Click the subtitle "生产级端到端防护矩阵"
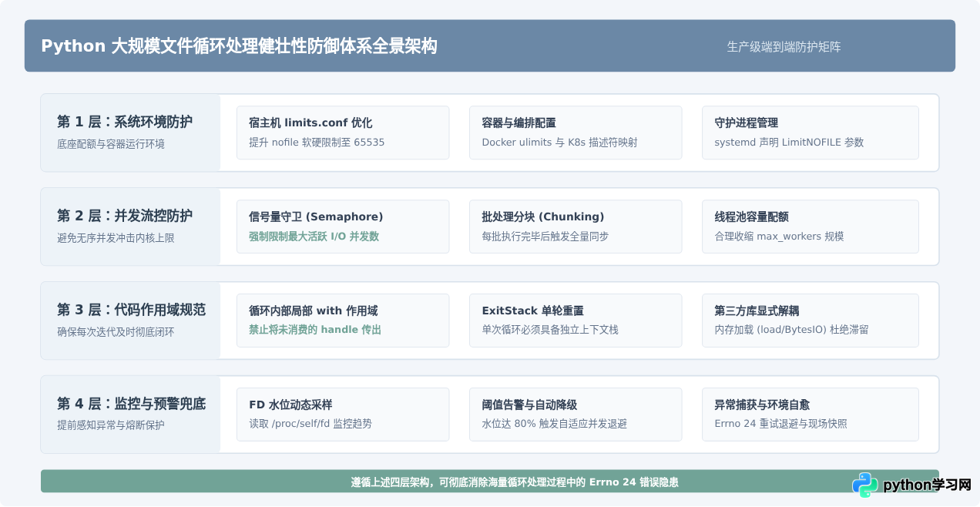The width and height of the screenshot is (980, 507). click(784, 47)
